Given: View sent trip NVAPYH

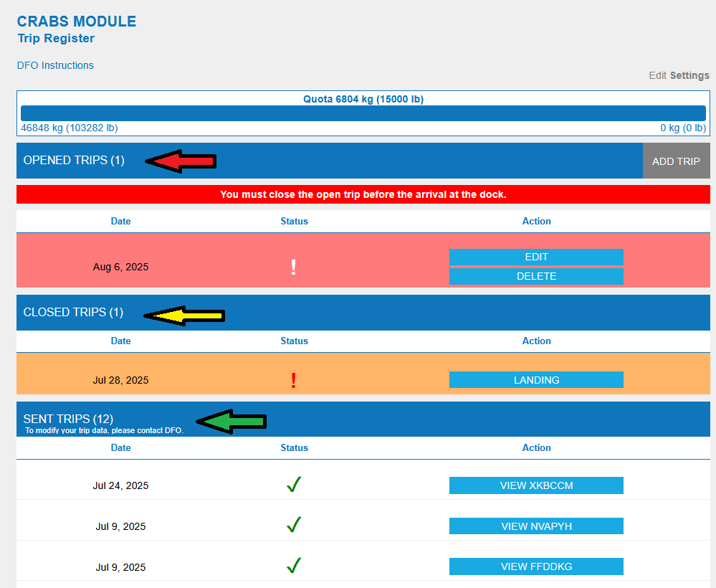Looking at the screenshot, I should pos(536,526).
